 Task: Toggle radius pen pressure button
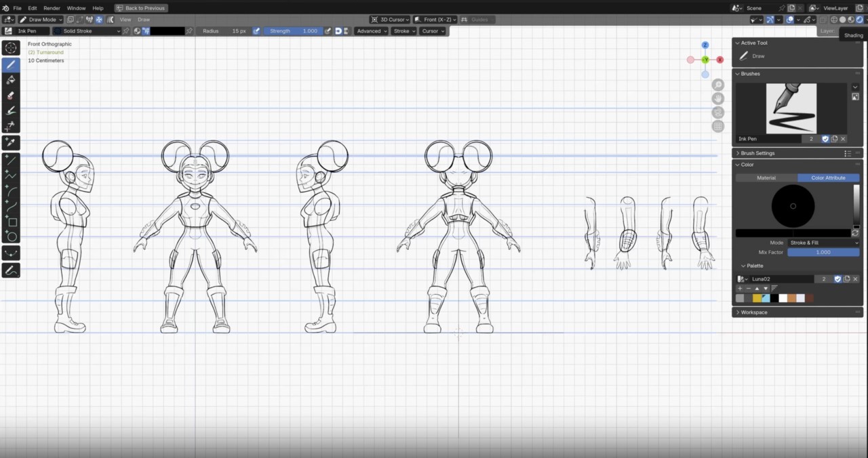(256, 31)
